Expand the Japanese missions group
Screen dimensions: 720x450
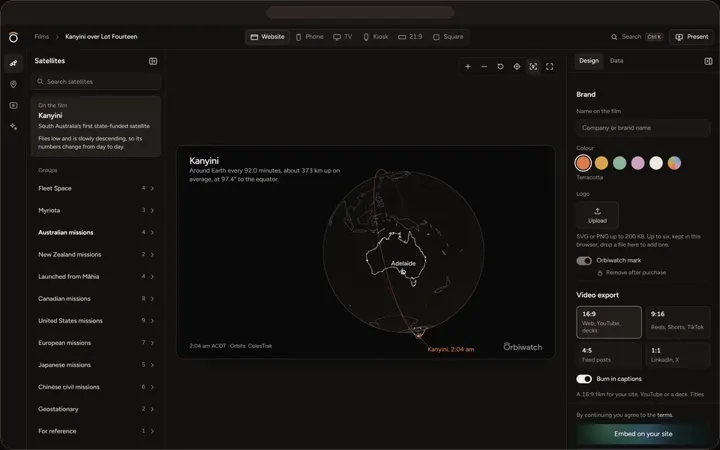click(x=96, y=365)
